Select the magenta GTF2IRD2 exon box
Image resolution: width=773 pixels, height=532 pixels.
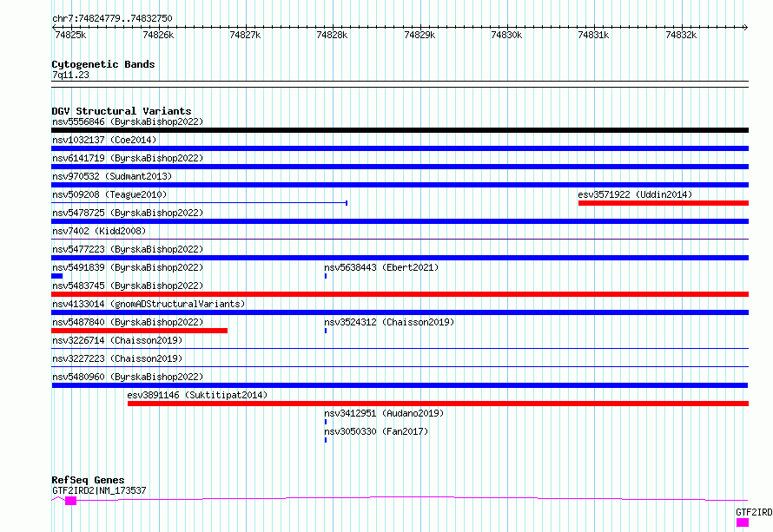(x=71, y=501)
